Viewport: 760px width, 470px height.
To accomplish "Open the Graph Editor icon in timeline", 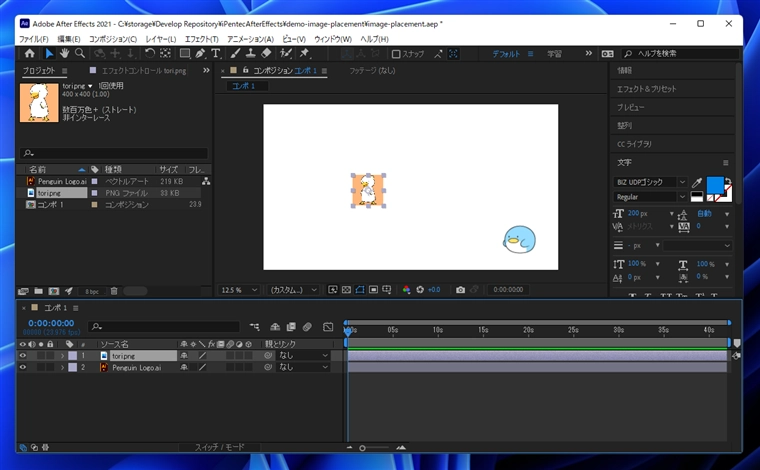I will click(328, 327).
